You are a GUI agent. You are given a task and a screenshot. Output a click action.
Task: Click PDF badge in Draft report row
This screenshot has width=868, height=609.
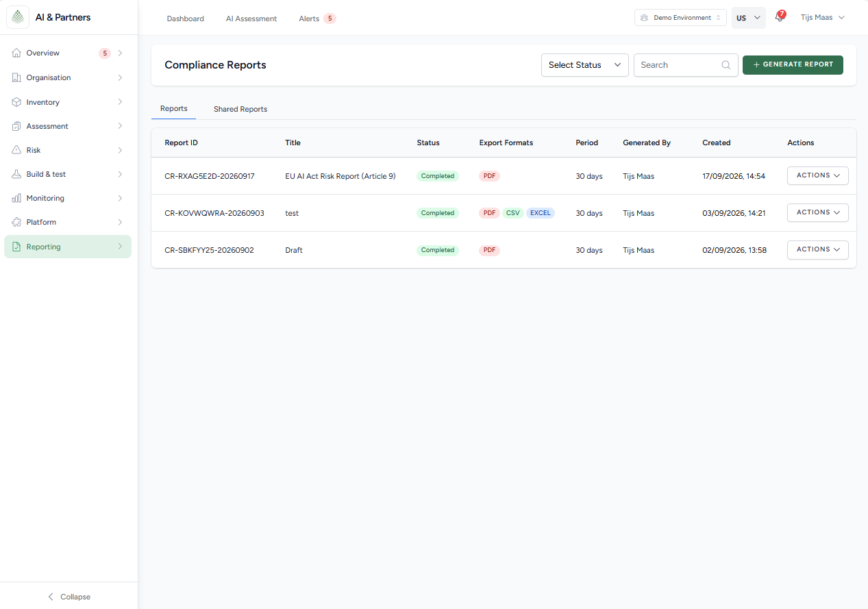tap(489, 250)
